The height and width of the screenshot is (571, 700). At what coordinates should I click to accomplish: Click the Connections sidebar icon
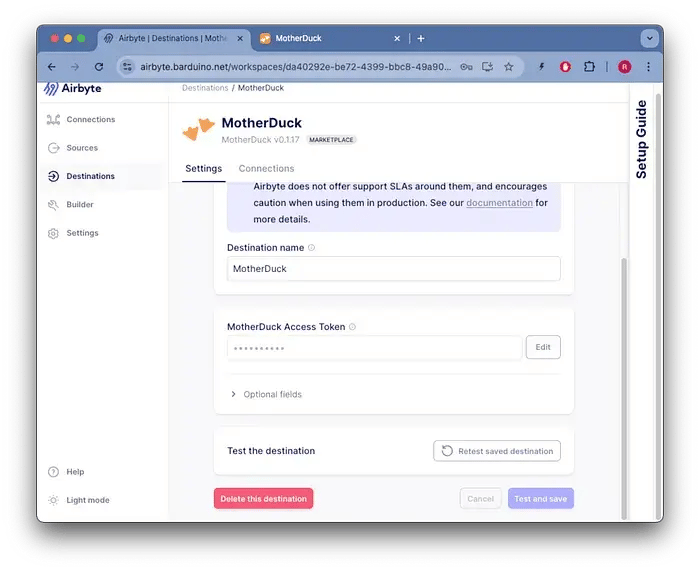pos(53,119)
